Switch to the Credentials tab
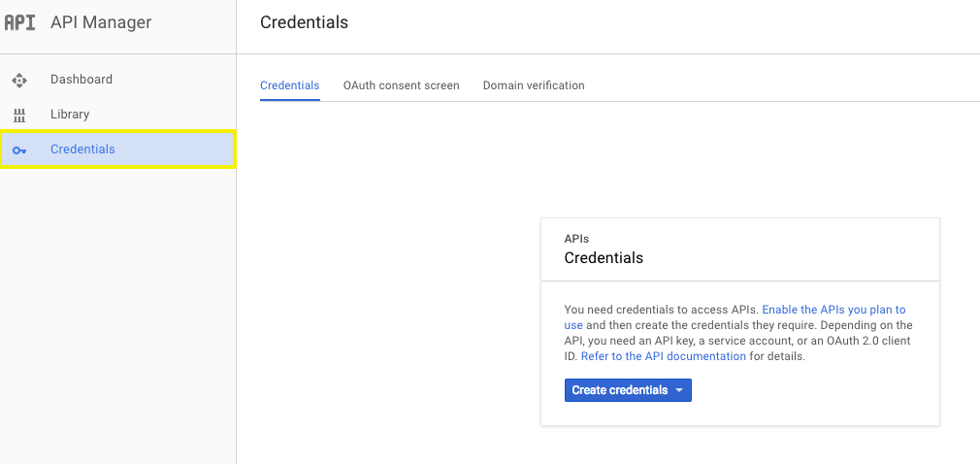The width and height of the screenshot is (980, 464). click(290, 85)
